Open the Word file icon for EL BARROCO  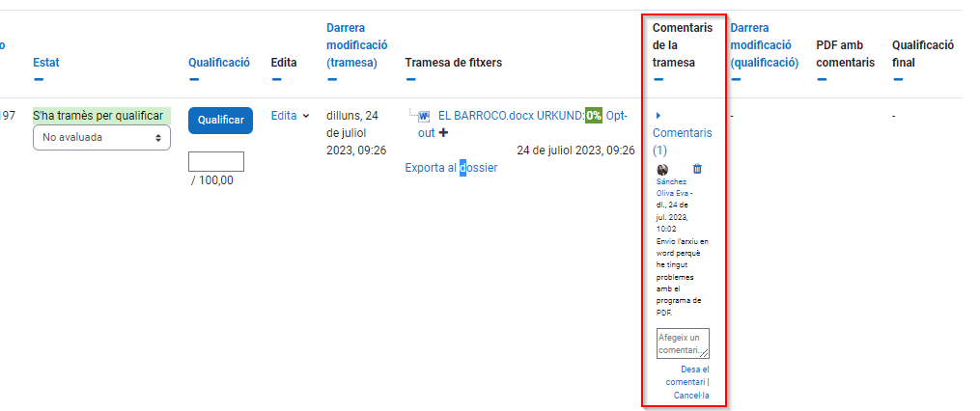coord(424,116)
